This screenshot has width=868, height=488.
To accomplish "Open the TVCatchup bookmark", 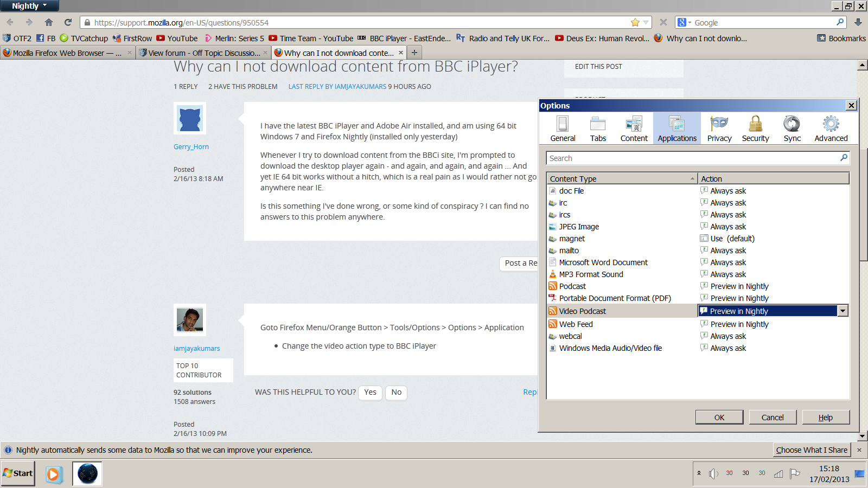I will [84, 38].
